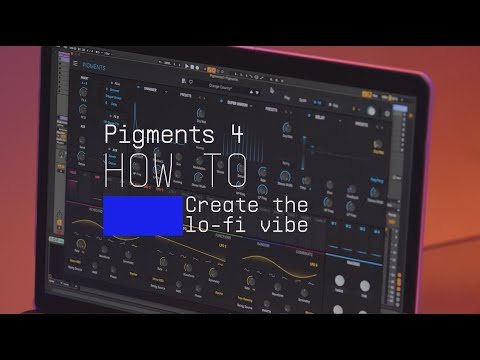
Task: Step to the previous preset arrow
Action: 252,91
